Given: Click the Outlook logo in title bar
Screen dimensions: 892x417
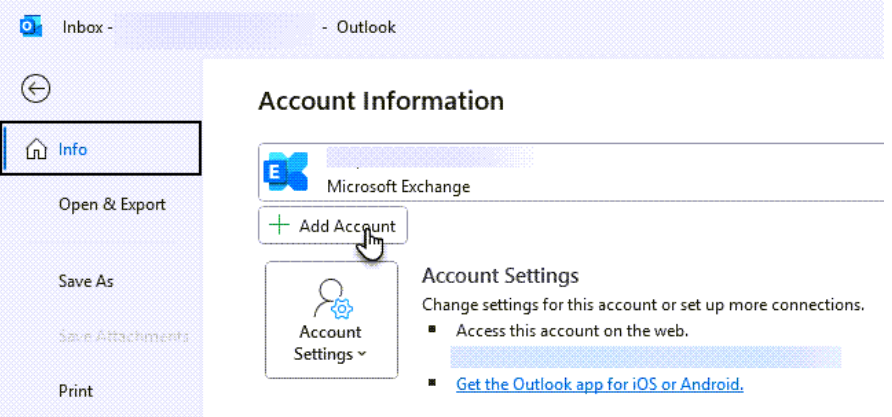Looking at the screenshot, I should click(30, 26).
